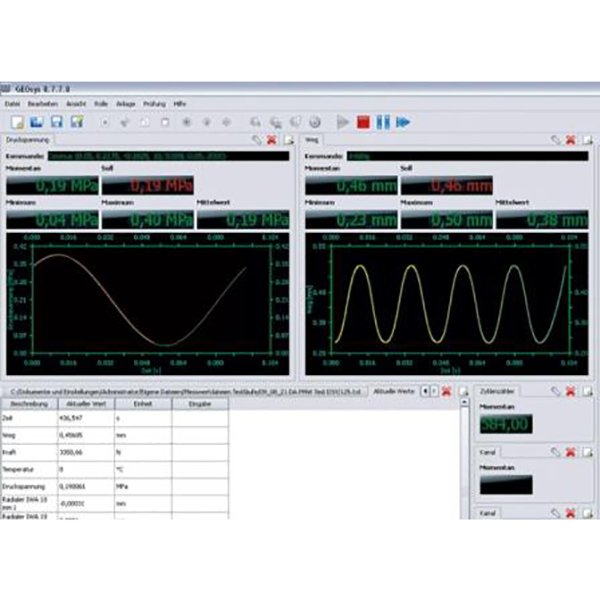Stop the test with the red Stop button
600x600 pixels.
(x=363, y=122)
